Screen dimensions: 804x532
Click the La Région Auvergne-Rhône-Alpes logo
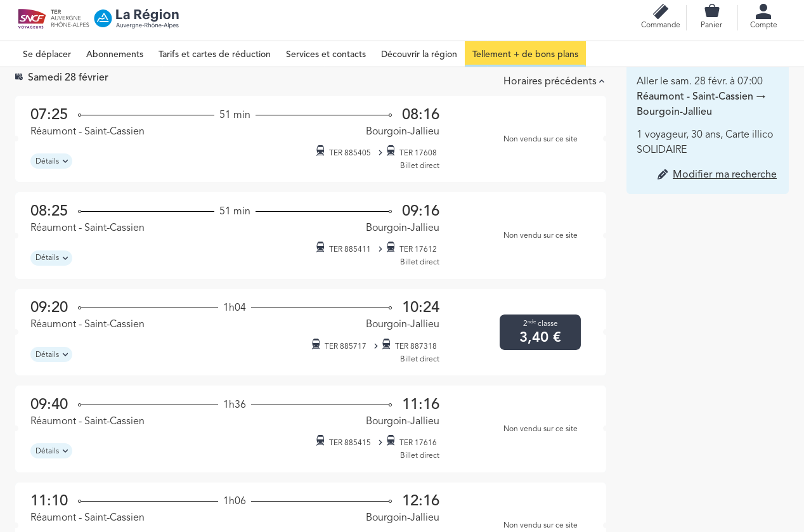click(x=137, y=18)
